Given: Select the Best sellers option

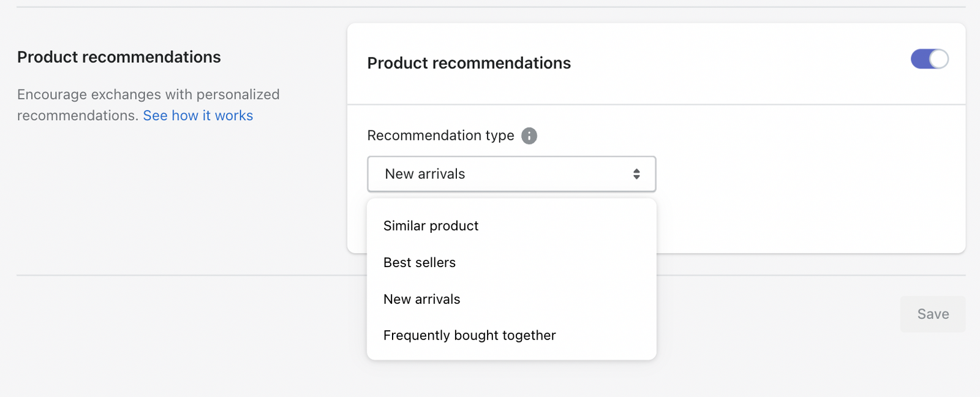Looking at the screenshot, I should 420,263.
